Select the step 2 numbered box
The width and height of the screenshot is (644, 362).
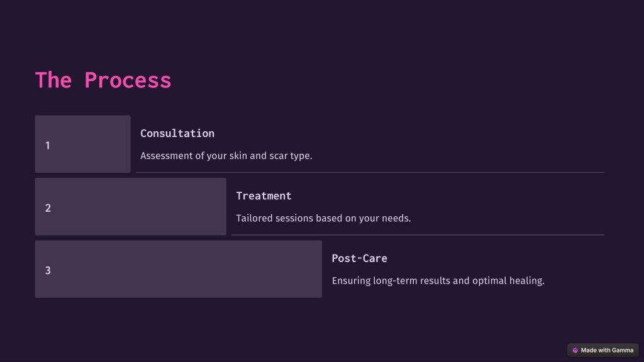tap(131, 206)
